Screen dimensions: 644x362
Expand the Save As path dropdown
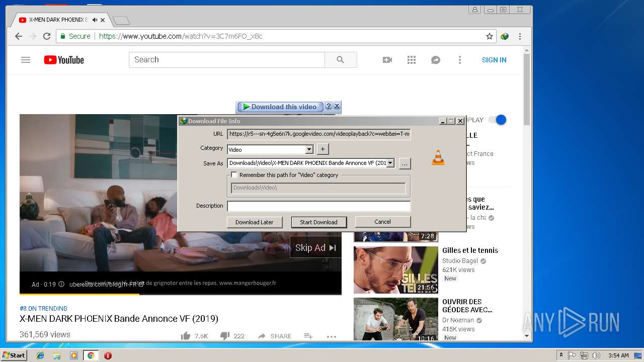(x=390, y=163)
